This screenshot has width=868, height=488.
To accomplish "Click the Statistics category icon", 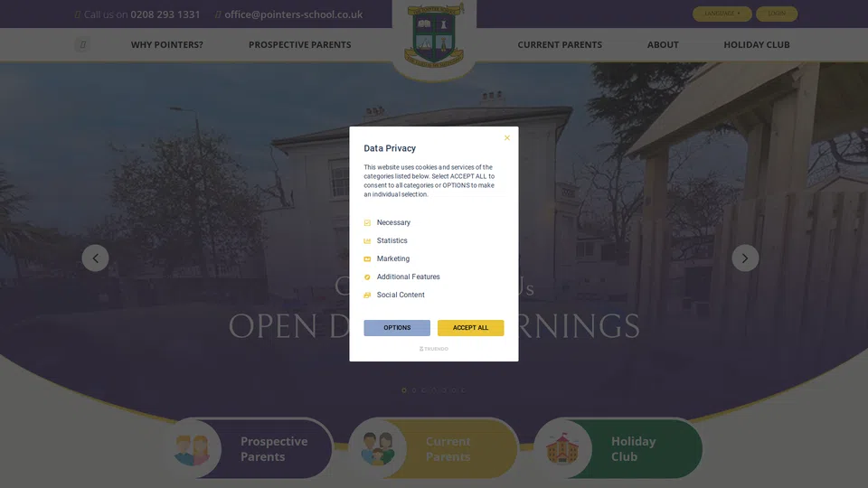I will [367, 240].
